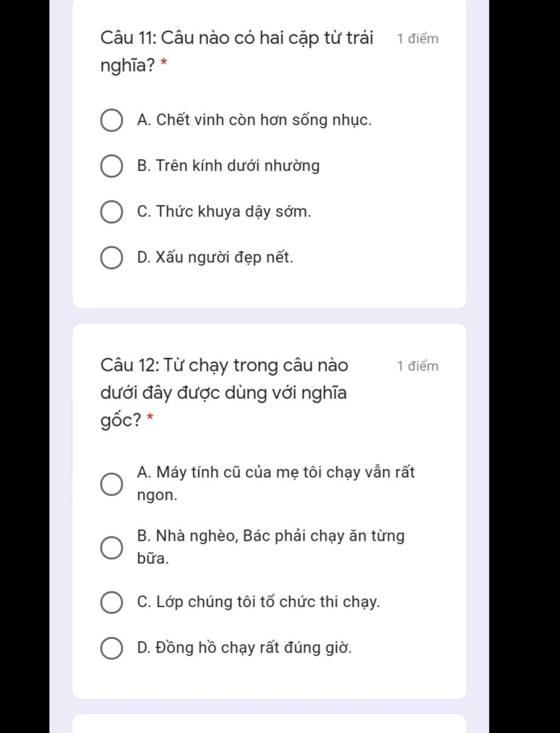Click the answer text 'C. Thức khuya dậy sớm.'
Screen dimensions: 560x733
(x=224, y=212)
